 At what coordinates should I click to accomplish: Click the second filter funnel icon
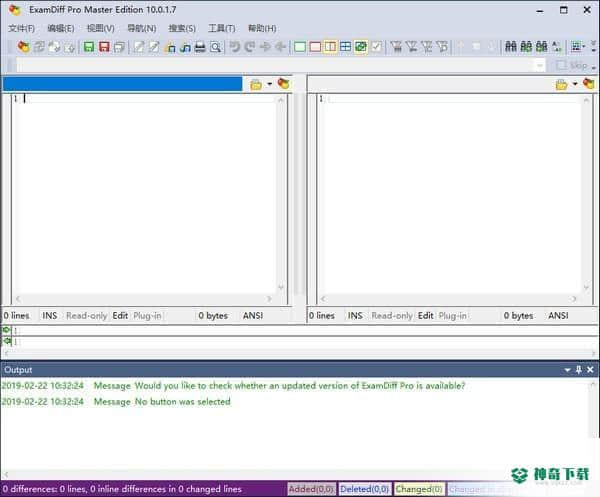click(412, 47)
